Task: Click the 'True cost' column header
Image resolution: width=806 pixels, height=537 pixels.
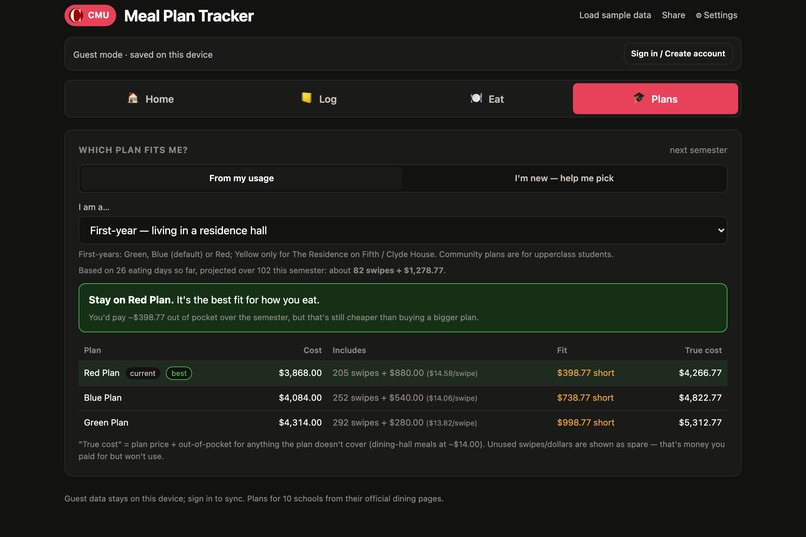Action: tap(703, 350)
